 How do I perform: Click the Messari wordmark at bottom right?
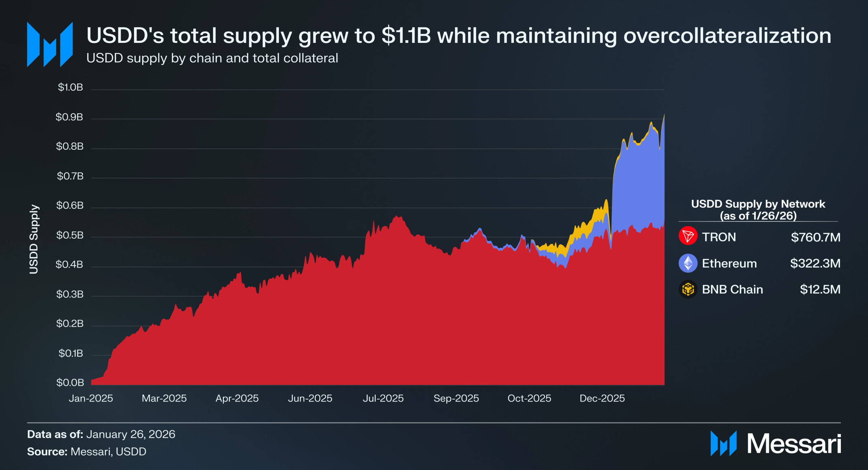tap(794, 444)
